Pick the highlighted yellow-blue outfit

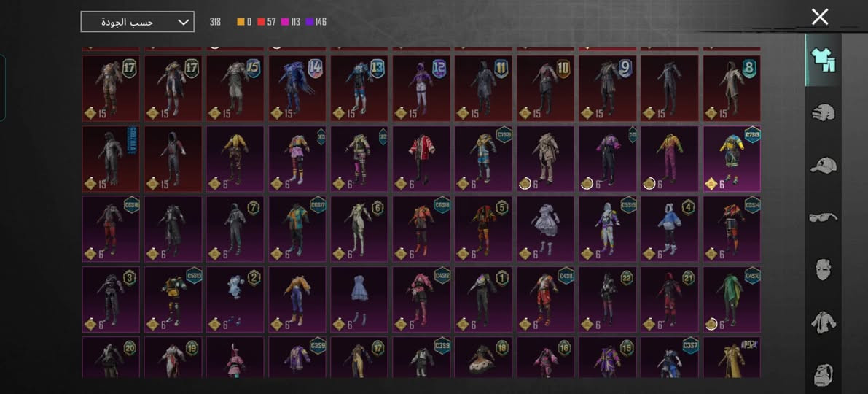click(x=732, y=158)
